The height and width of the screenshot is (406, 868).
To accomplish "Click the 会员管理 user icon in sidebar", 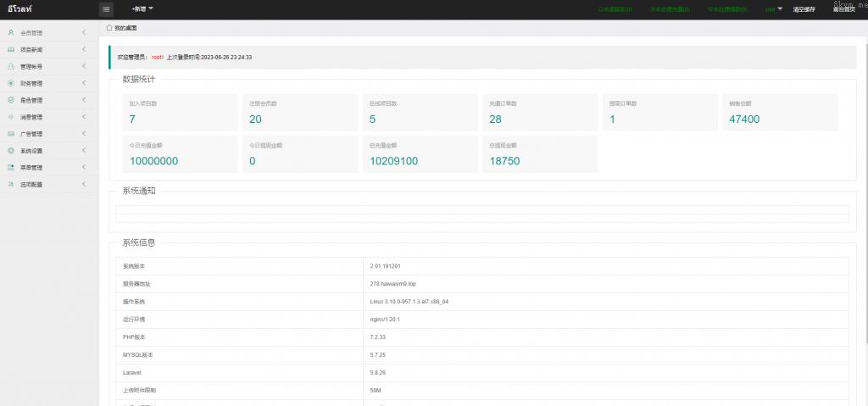I will click(x=11, y=33).
